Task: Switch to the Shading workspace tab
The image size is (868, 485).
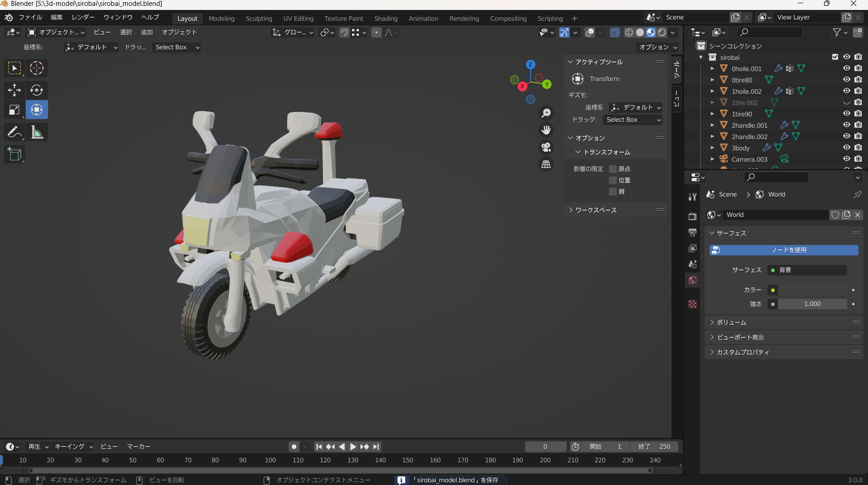Action: tap(385, 18)
